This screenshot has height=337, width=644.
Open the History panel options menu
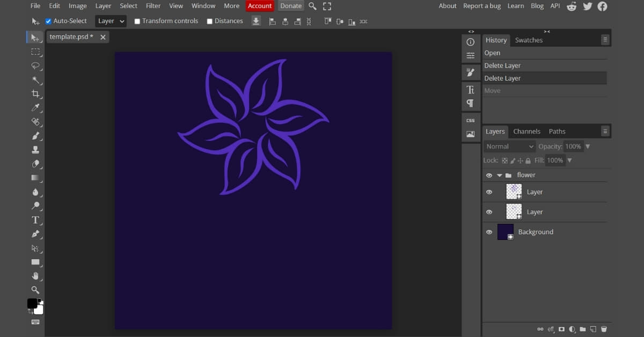click(x=605, y=40)
